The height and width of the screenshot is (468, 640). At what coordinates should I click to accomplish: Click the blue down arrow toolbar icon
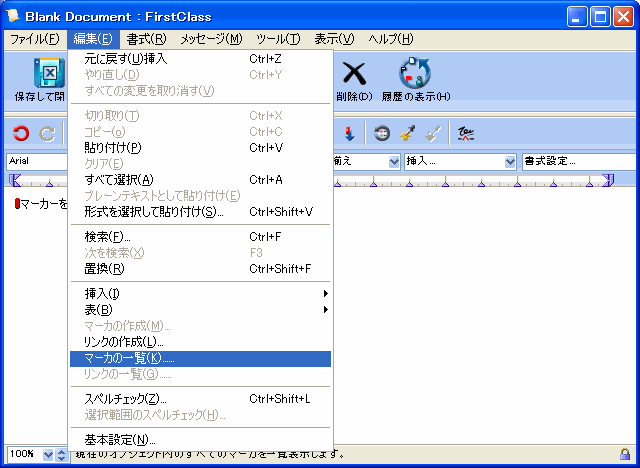coord(349,133)
